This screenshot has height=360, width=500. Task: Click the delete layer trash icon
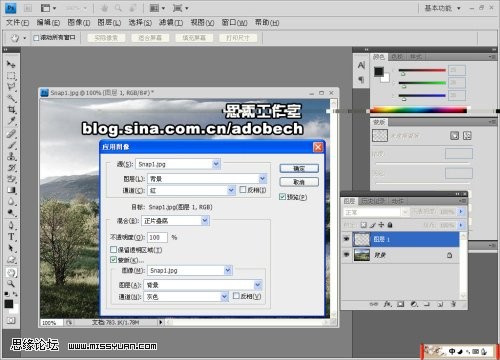pos(453,304)
